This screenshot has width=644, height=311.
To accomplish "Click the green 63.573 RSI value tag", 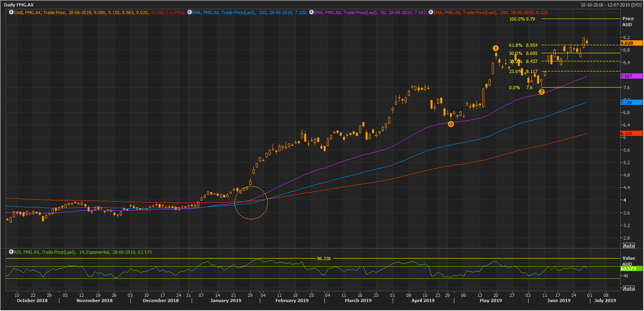I will 631,269.
